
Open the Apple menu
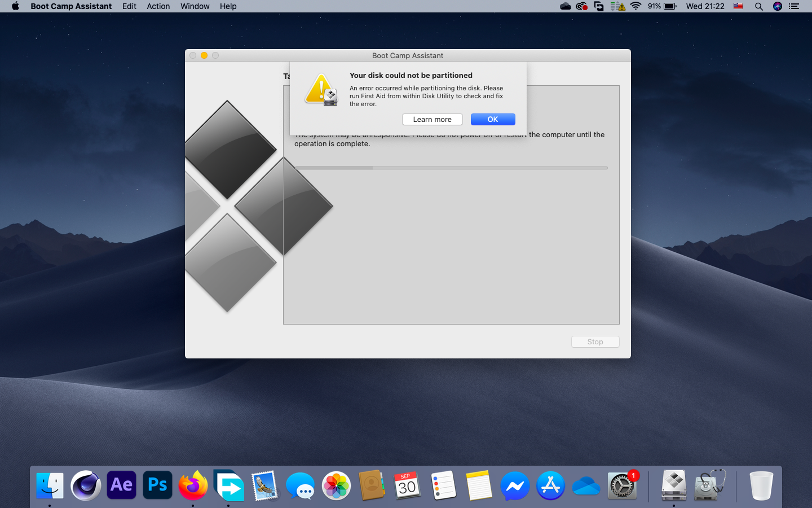(15, 6)
